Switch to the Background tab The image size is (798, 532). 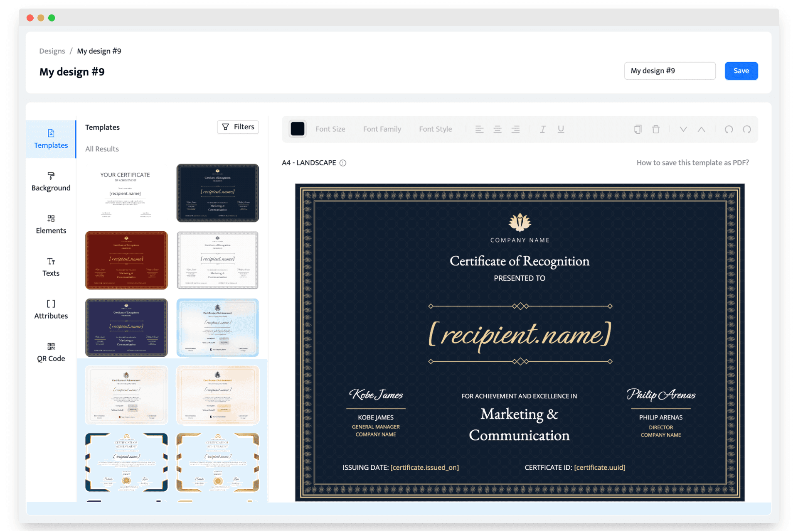click(x=51, y=181)
